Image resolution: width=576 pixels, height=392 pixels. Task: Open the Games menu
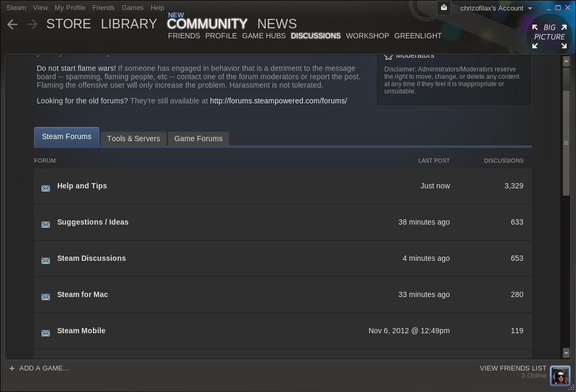[133, 8]
